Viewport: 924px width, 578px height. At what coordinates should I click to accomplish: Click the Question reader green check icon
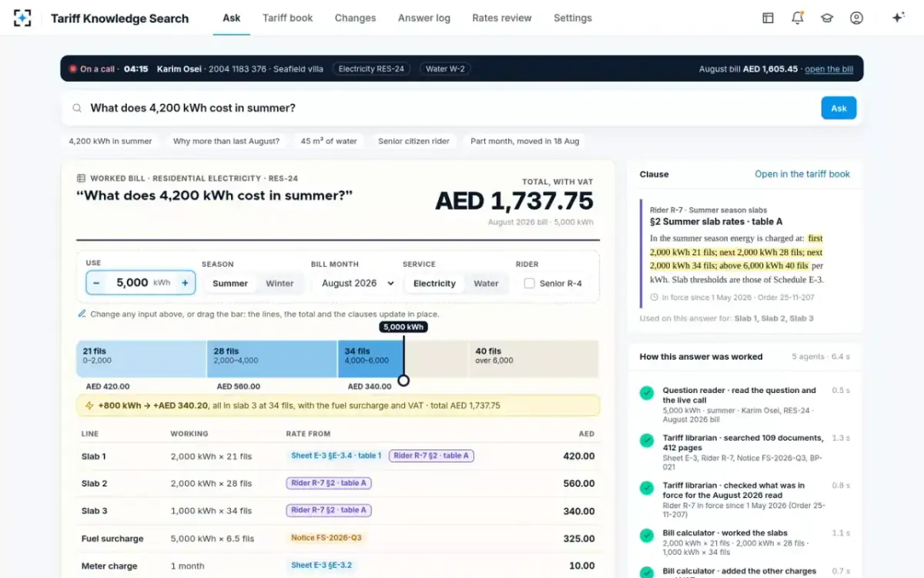point(647,393)
